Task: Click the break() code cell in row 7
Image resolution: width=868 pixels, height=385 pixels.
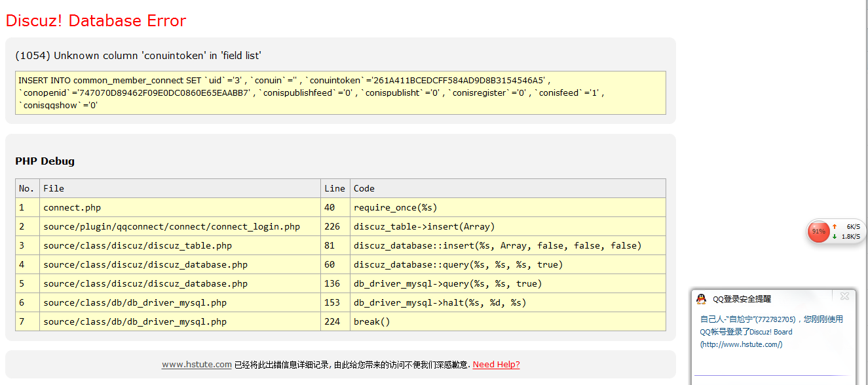Action: 372,321
